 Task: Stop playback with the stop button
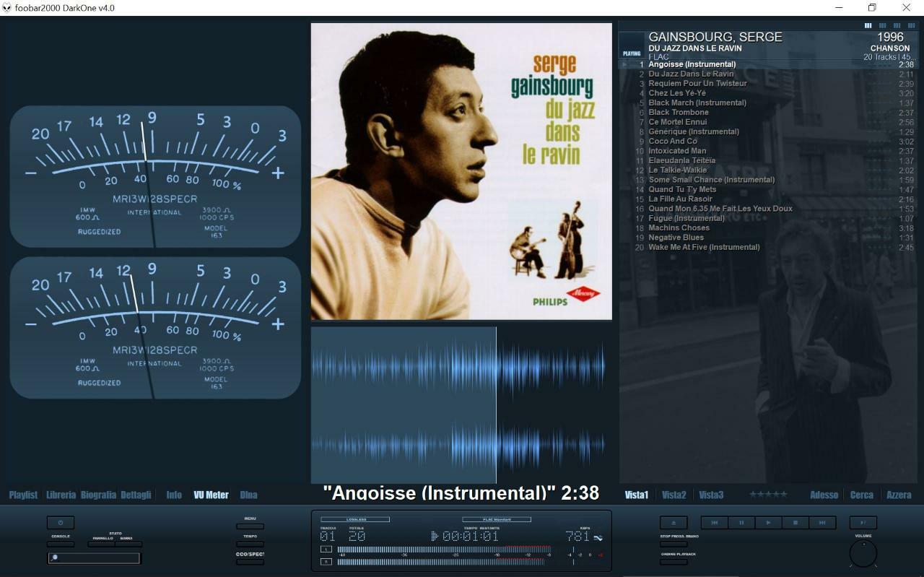tap(796, 522)
